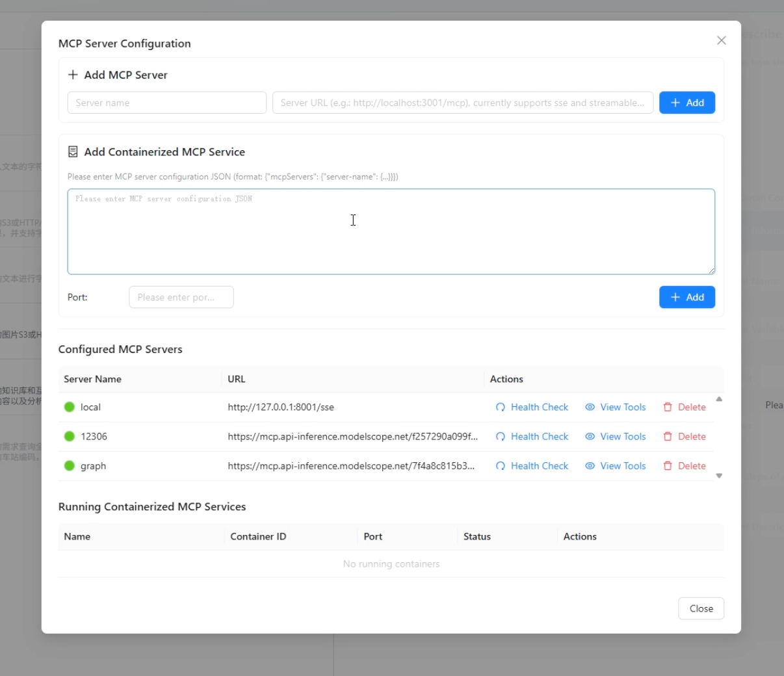The width and height of the screenshot is (784, 676).
Task: Delete the 12306 MCP server
Action: point(684,437)
